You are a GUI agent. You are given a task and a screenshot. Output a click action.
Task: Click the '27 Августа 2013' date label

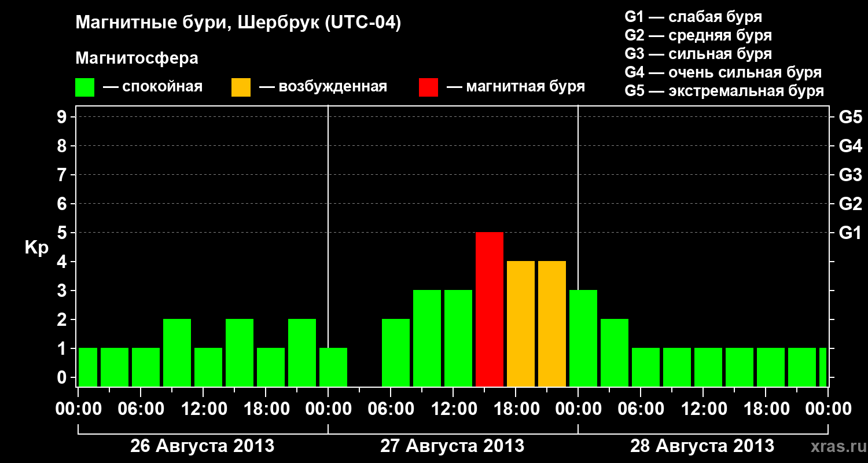[x=453, y=446]
